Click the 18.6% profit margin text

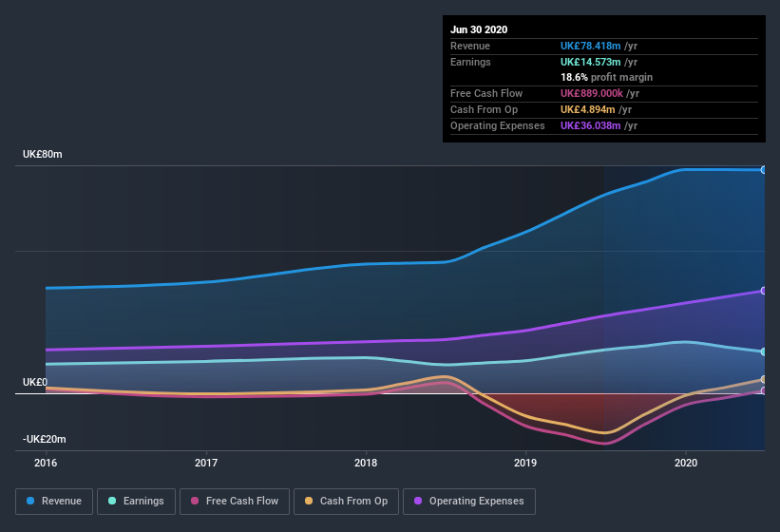click(606, 77)
